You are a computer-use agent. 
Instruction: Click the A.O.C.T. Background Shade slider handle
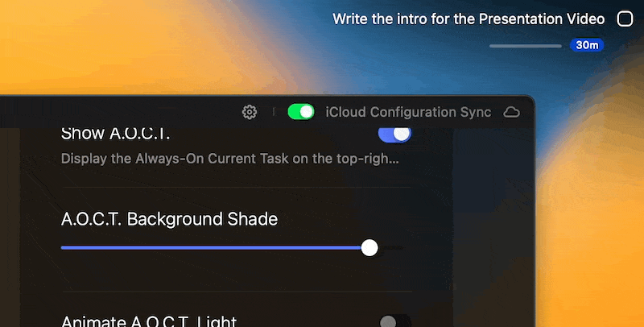click(x=369, y=247)
